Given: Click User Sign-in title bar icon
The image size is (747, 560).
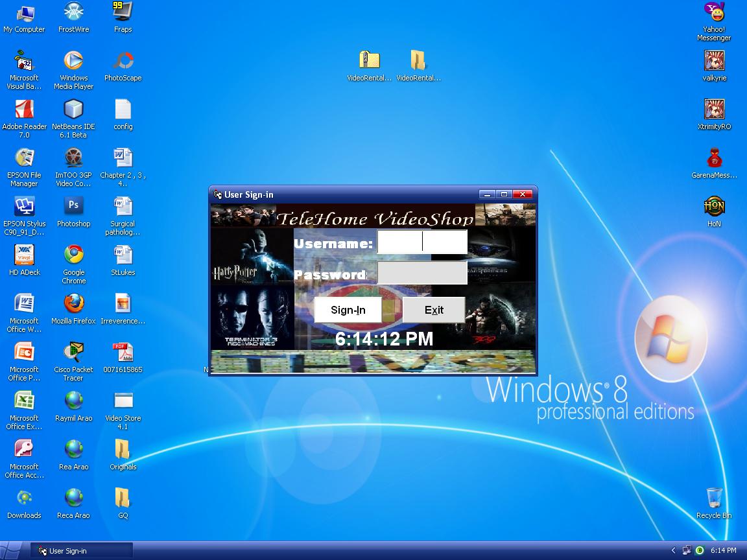Looking at the screenshot, I should coord(218,194).
